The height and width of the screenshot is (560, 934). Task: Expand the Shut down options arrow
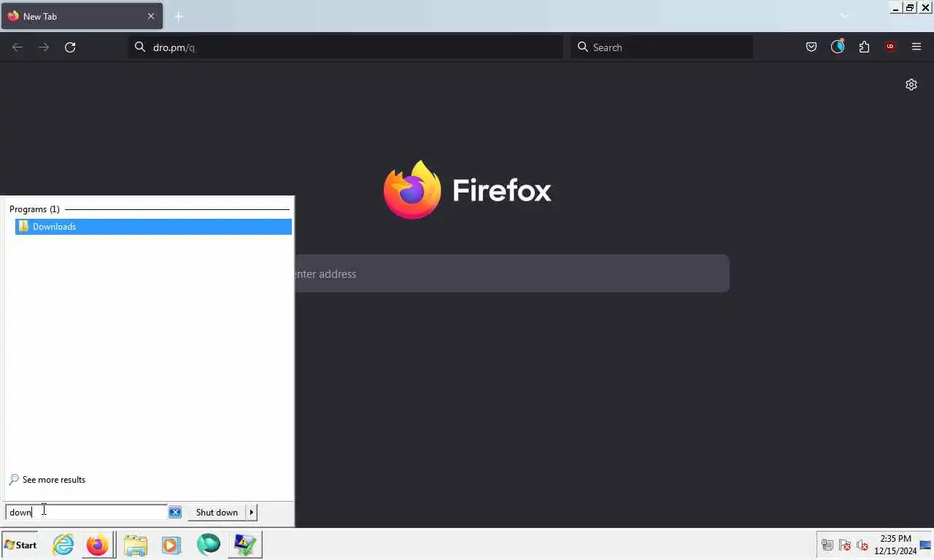pyautogui.click(x=252, y=512)
